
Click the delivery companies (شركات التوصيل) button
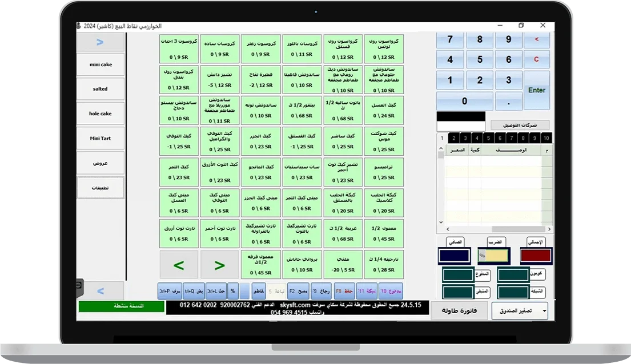coord(520,125)
